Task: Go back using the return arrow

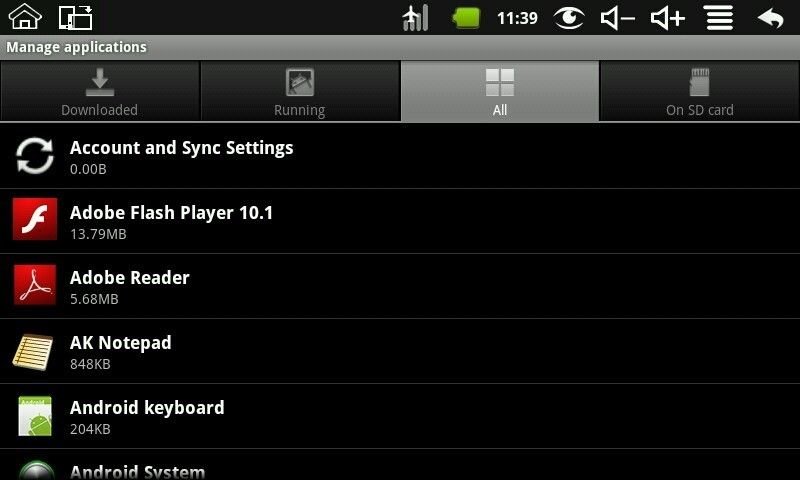Action: (x=770, y=18)
